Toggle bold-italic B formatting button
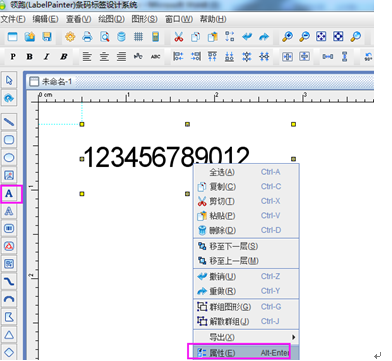The height and width of the screenshot is (361, 392). [64, 57]
